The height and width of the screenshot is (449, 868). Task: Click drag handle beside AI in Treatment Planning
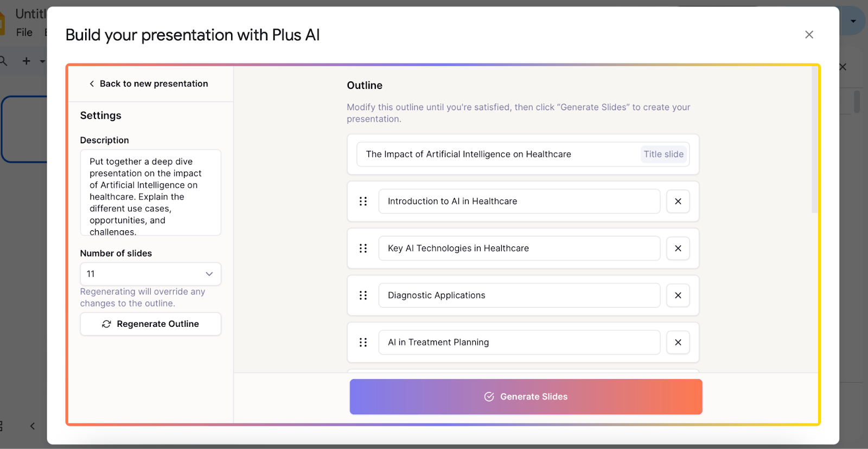363,343
